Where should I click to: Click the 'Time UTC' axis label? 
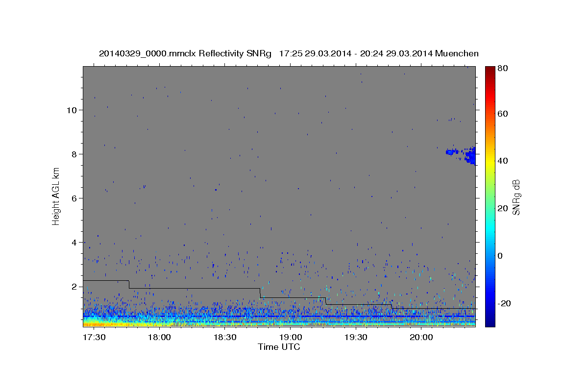coord(279,347)
